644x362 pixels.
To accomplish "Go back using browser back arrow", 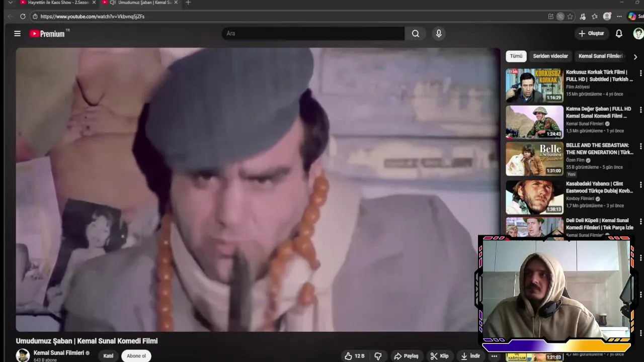I will click(x=10, y=17).
